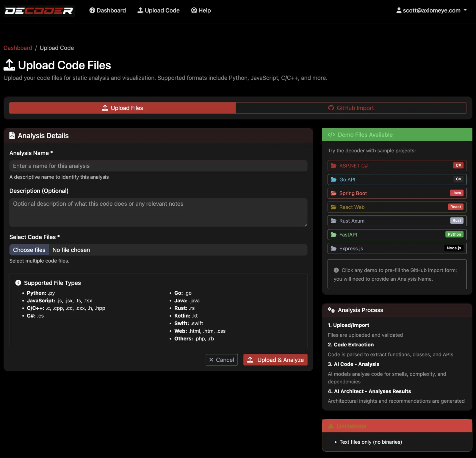
Task: Click the 'Swift: .swift' list entry
Action: pos(189,323)
